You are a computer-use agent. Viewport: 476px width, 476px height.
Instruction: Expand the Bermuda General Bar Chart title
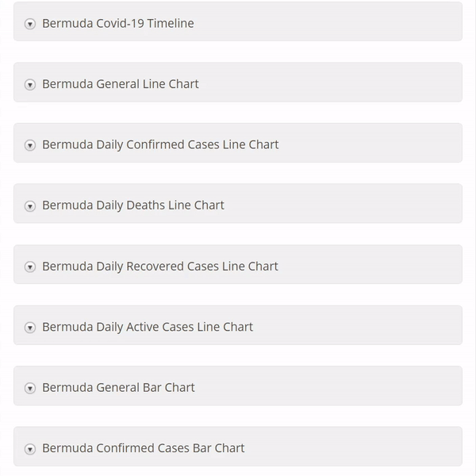(x=118, y=387)
